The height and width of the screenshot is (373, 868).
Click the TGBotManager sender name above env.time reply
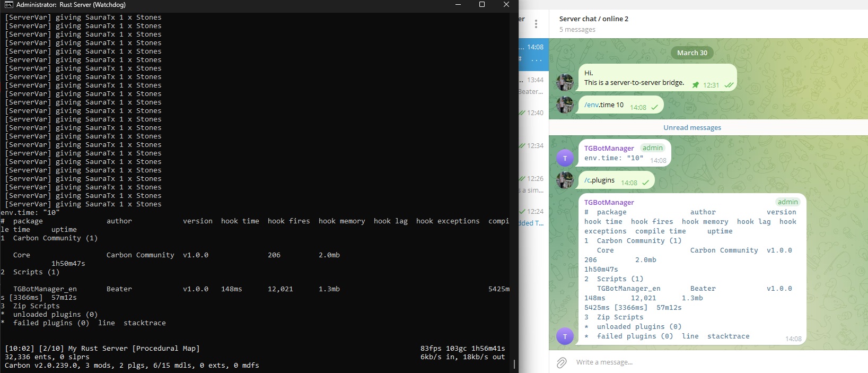click(x=609, y=148)
